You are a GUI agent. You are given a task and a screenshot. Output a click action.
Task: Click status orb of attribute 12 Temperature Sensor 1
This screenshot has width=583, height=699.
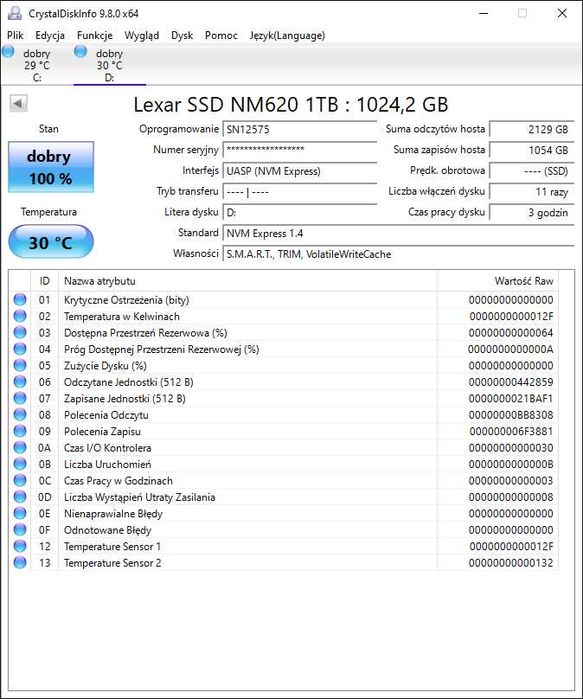click(20, 546)
